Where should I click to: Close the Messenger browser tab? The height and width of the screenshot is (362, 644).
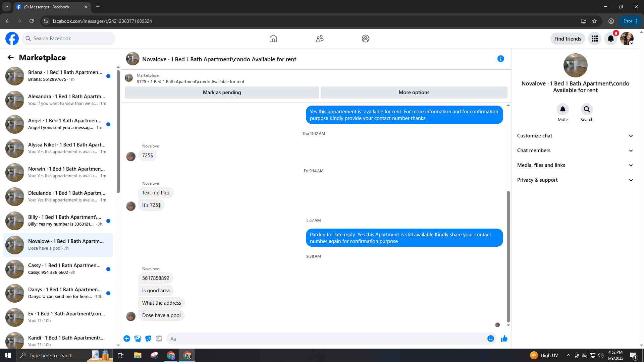[x=86, y=7]
